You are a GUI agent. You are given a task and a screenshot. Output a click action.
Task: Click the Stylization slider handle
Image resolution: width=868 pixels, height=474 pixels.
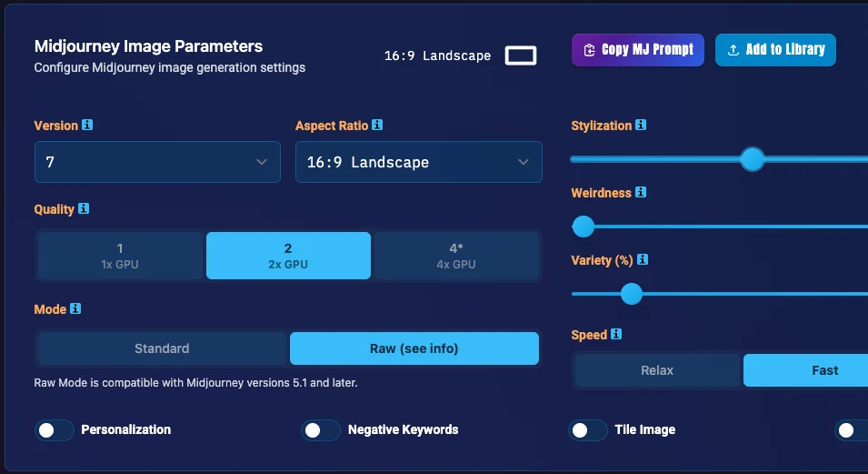pyautogui.click(x=753, y=159)
